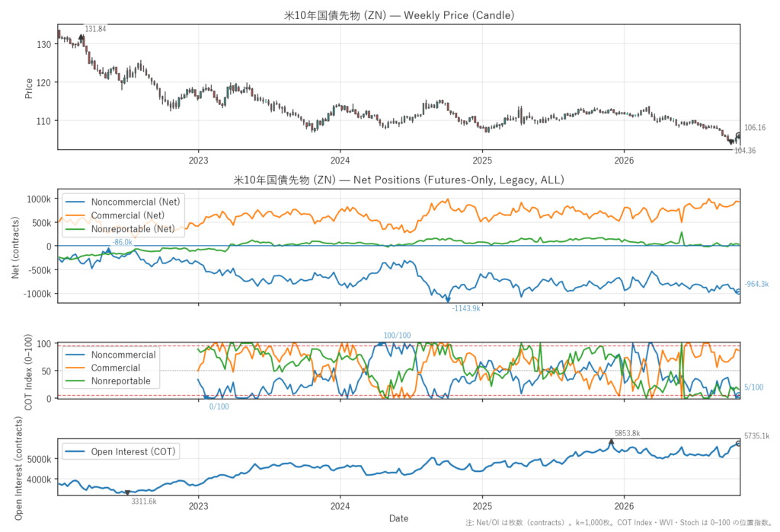Click the -1000k tick on the Net axis

click(37, 294)
